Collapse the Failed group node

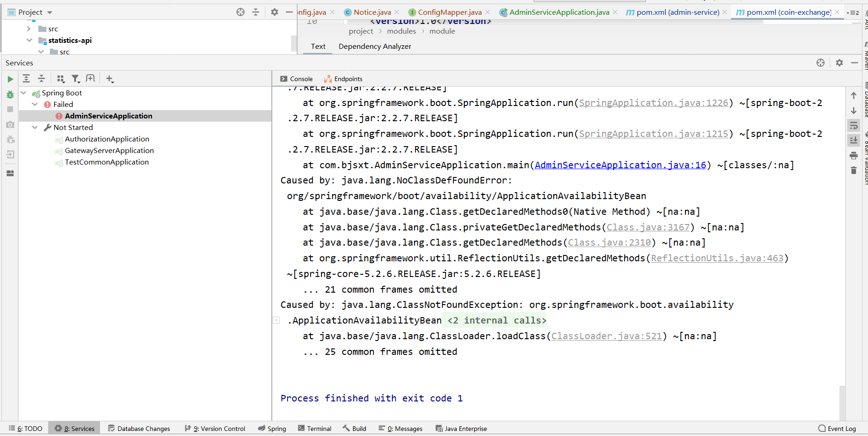[35, 104]
